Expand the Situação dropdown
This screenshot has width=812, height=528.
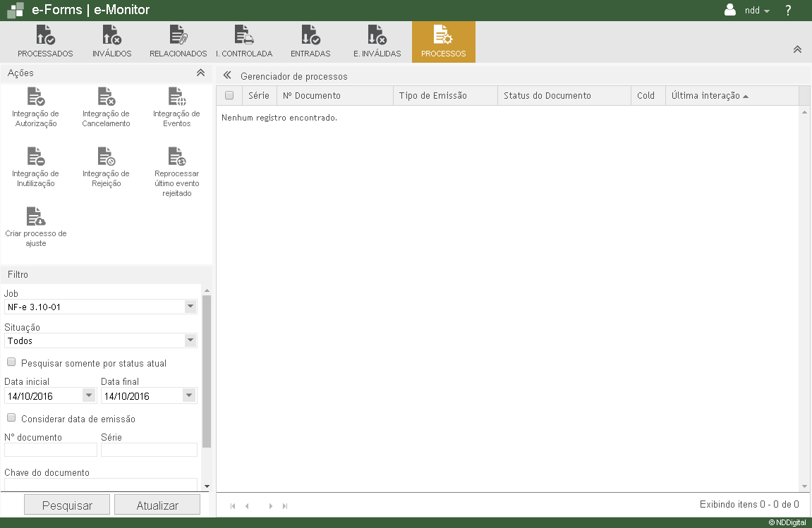(x=190, y=340)
